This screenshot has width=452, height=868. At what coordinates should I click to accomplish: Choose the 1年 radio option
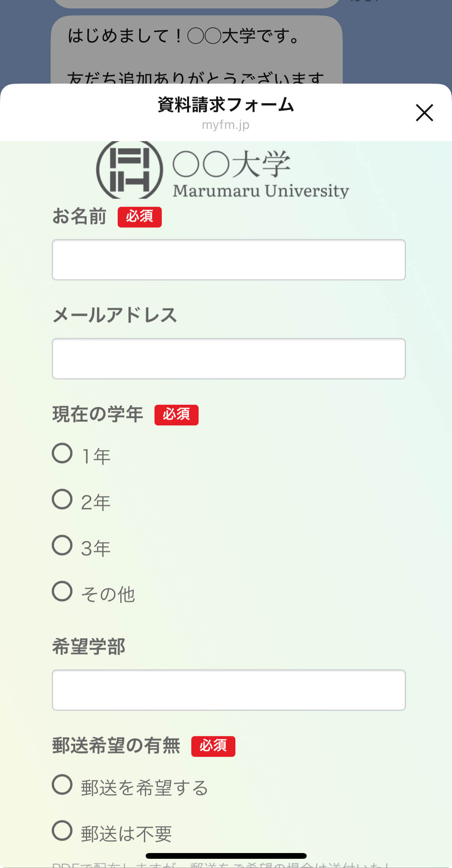click(62, 453)
